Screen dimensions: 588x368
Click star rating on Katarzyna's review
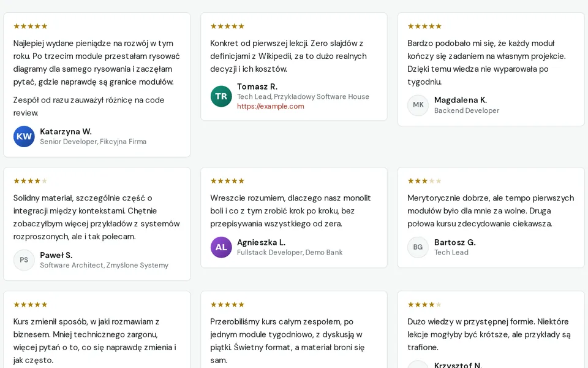tap(31, 26)
